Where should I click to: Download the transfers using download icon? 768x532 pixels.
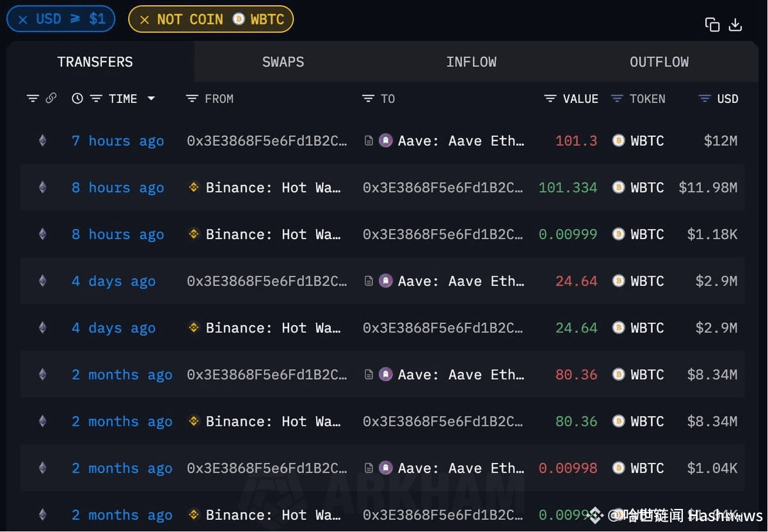[x=735, y=25]
